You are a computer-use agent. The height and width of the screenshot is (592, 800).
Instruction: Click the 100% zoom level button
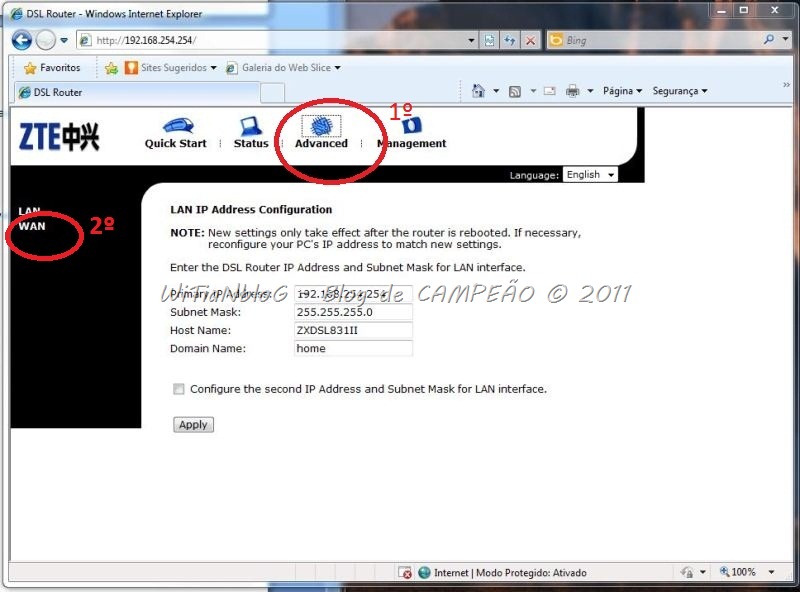pyautogui.click(x=738, y=572)
